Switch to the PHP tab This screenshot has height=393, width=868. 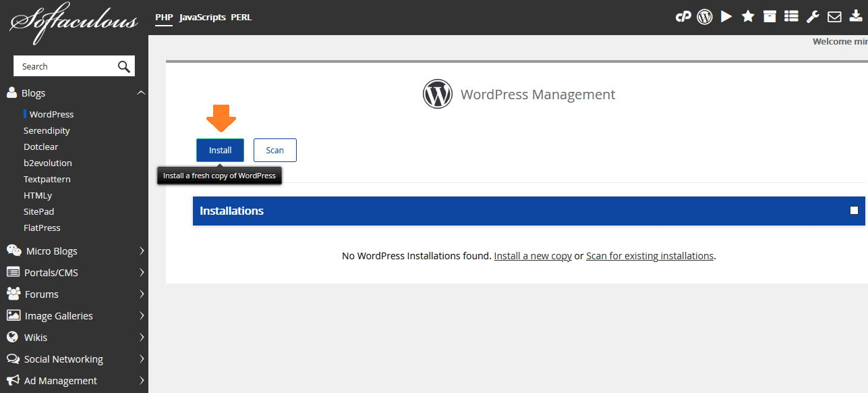[x=164, y=17]
